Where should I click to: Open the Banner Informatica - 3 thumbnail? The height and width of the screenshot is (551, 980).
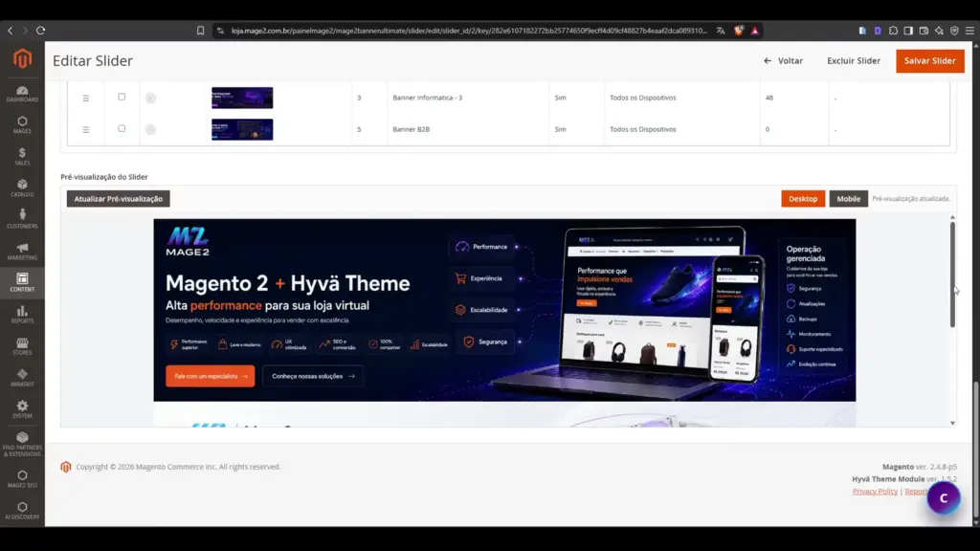pyautogui.click(x=242, y=98)
